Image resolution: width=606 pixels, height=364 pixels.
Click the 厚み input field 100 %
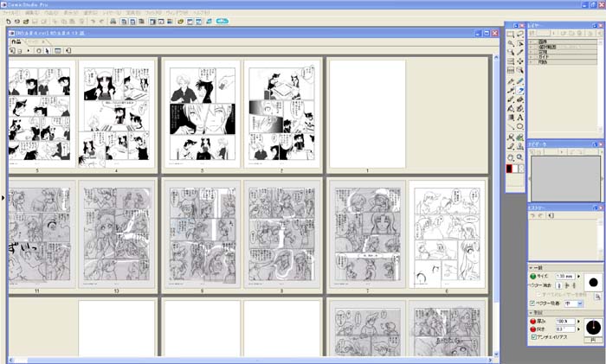565,321
